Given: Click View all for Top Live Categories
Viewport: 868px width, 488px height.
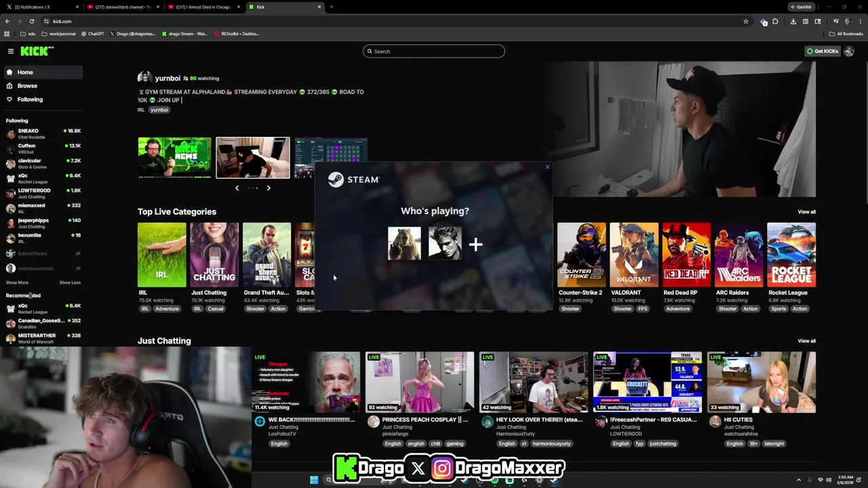Looking at the screenshot, I should click(x=806, y=212).
